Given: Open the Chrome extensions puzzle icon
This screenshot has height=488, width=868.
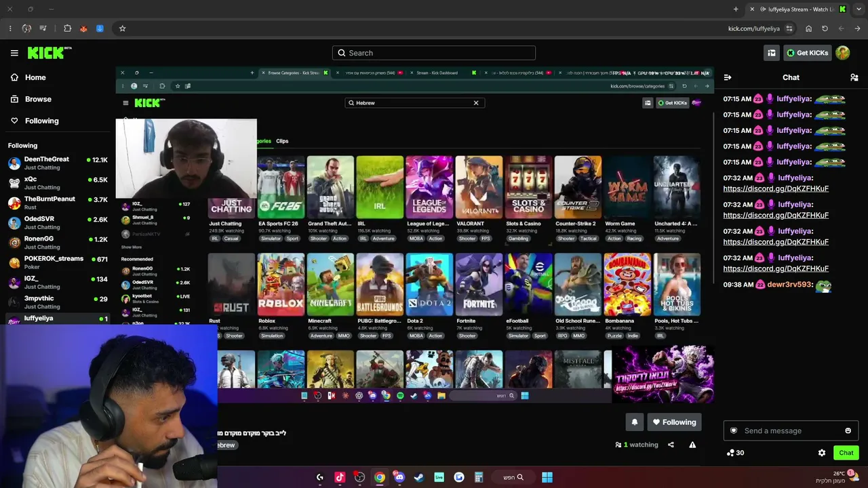Looking at the screenshot, I should (x=67, y=28).
